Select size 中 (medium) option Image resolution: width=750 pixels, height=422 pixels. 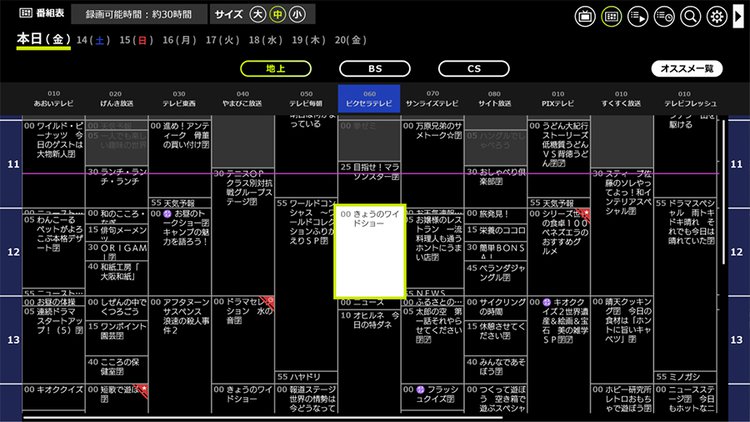278,14
